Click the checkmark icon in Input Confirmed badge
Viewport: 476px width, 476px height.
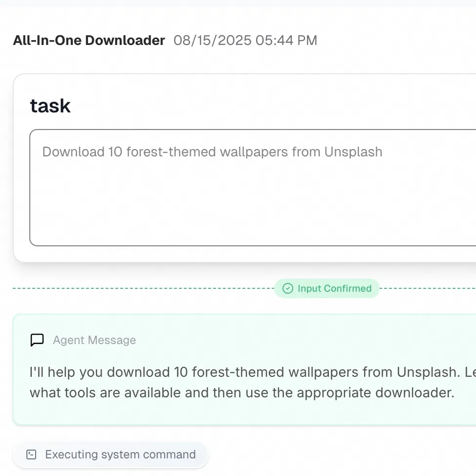pos(288,288)
